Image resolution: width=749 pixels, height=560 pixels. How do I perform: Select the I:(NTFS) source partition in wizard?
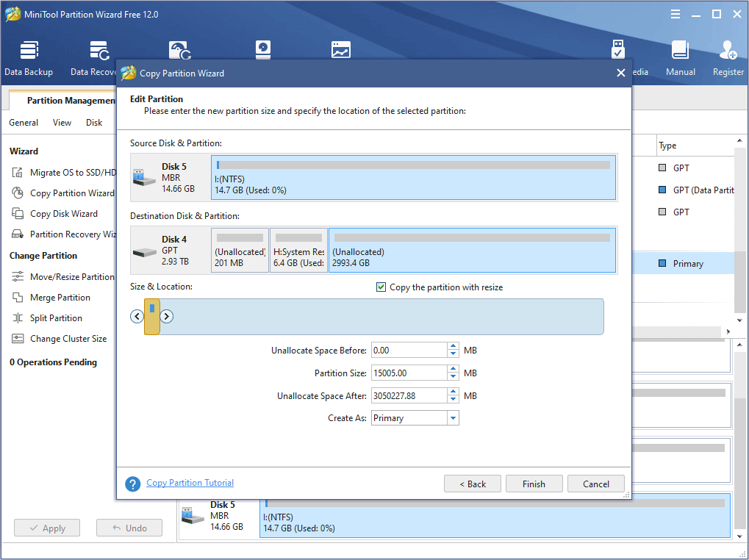click(x=414, y=177)
